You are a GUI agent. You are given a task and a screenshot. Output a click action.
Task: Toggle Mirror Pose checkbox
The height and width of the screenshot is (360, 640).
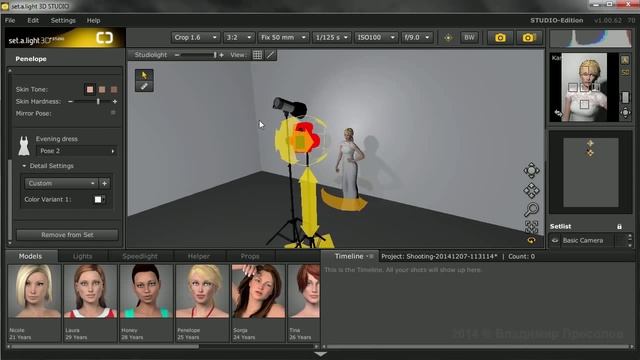(x=113, y=113)
